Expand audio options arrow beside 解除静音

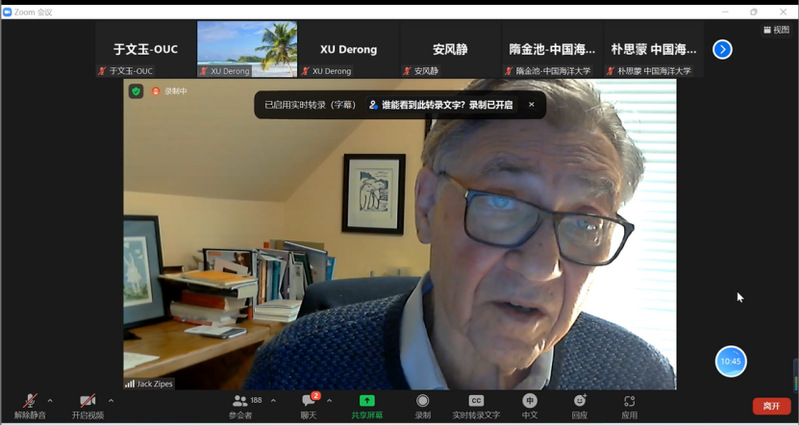[x=50, y=400]
